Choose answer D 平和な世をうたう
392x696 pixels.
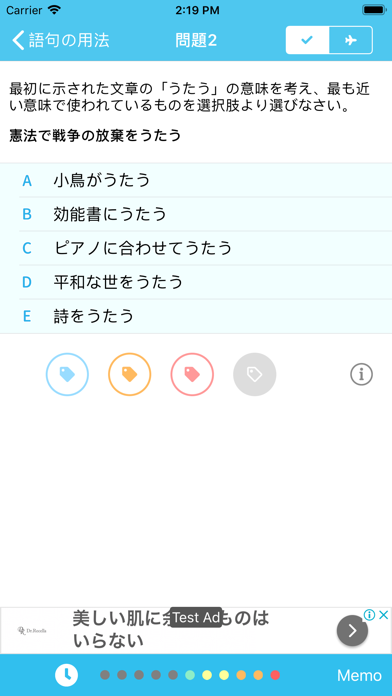[196, 282]
